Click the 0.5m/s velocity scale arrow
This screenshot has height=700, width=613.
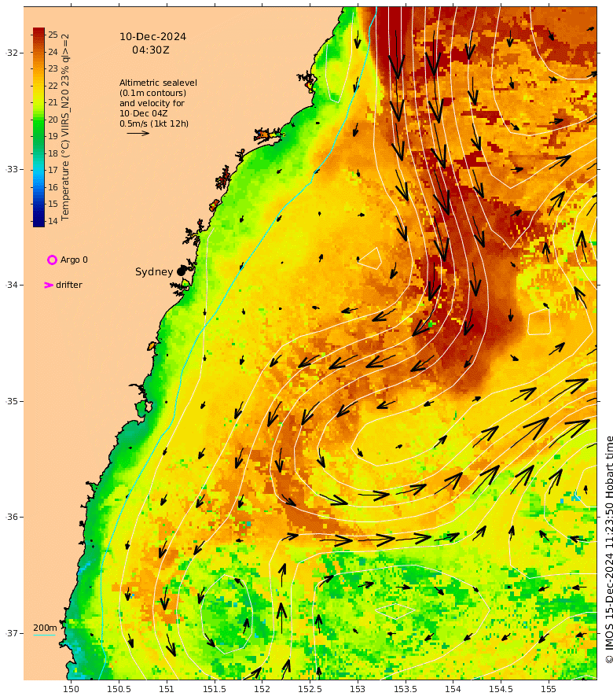pos(138,133)
